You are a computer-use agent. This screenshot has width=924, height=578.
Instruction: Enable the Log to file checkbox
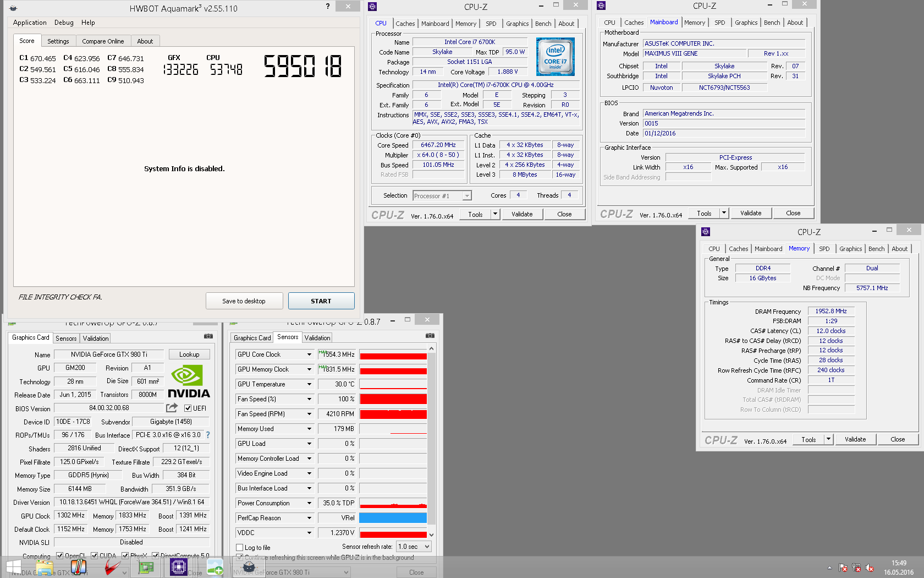coord(240,547)
